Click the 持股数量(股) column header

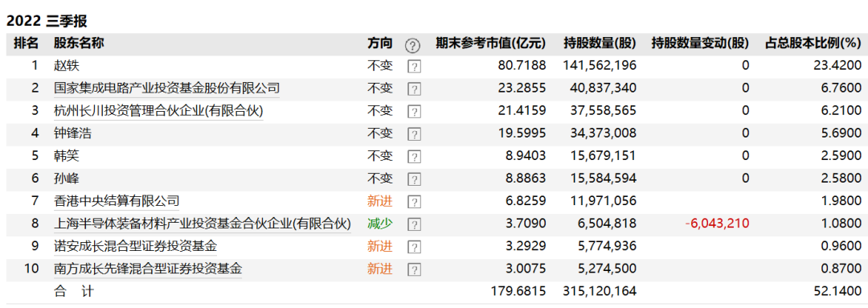click(x=600, y=43)
